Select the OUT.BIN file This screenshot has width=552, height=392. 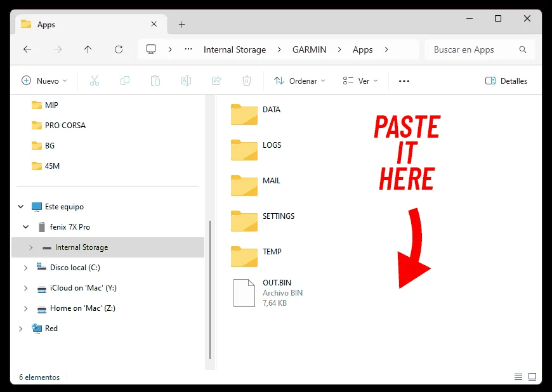tap(268, 293)
